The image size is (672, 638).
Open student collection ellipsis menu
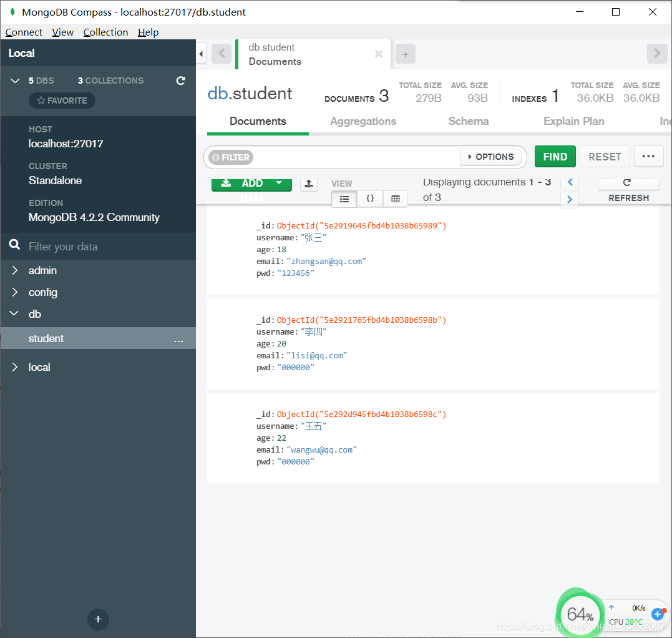[x=178, y=341]
